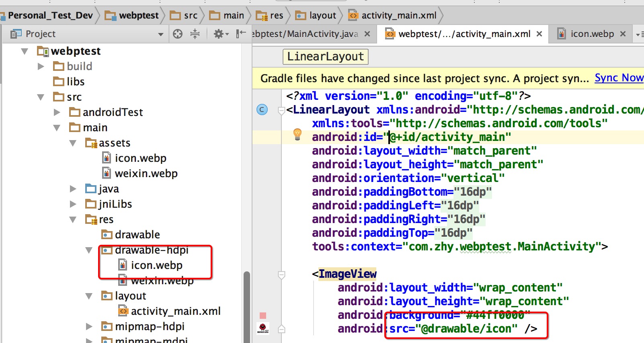Open the Project view dropdown
Image resolution: width=644 pixels, height=343 pixels.
[161, 34]
